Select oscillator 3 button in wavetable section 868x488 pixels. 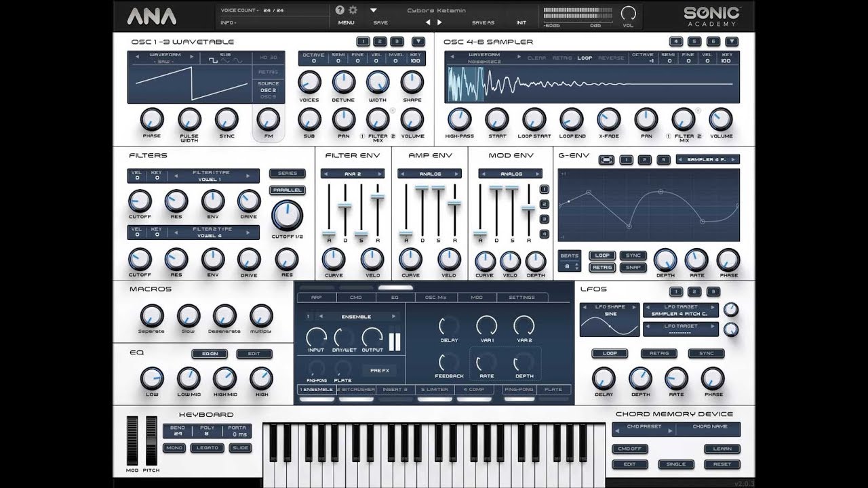point(397,41)
